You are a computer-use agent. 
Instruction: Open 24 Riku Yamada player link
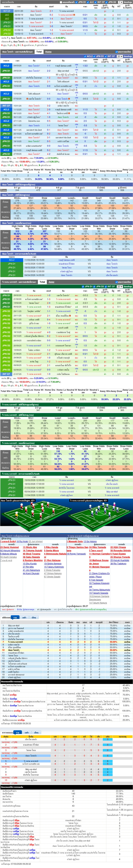click(x=97, y=547)
